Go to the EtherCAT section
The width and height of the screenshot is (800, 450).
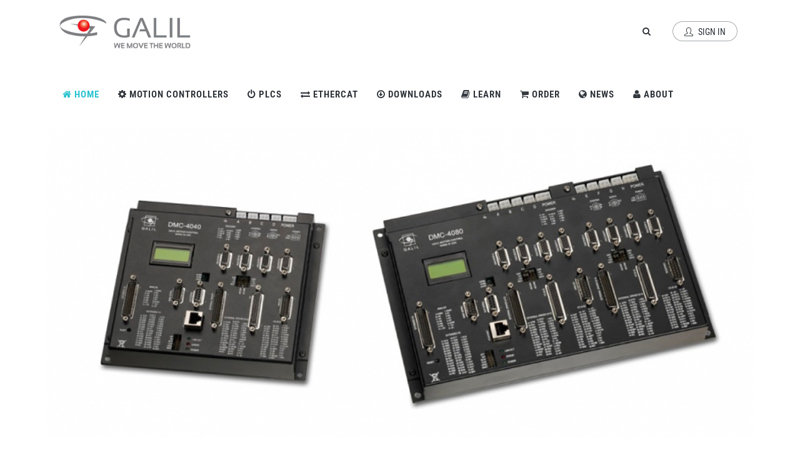(329, 94)
